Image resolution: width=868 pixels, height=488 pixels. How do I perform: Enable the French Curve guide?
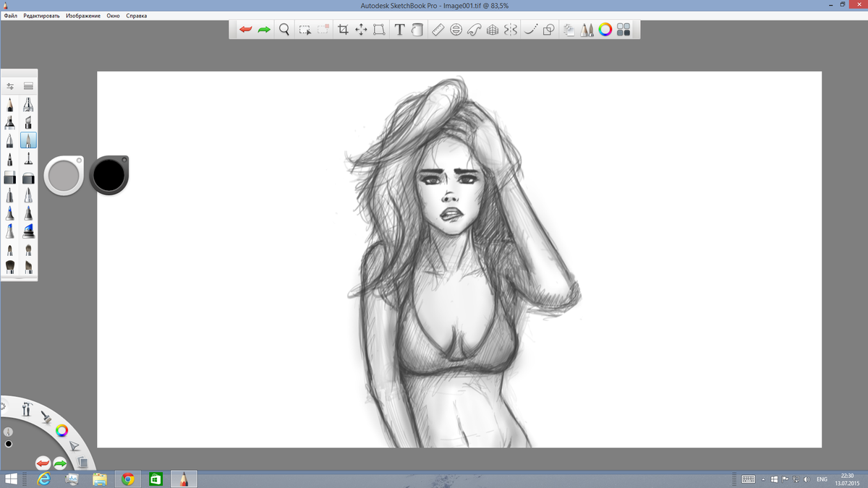pos(474,30)
